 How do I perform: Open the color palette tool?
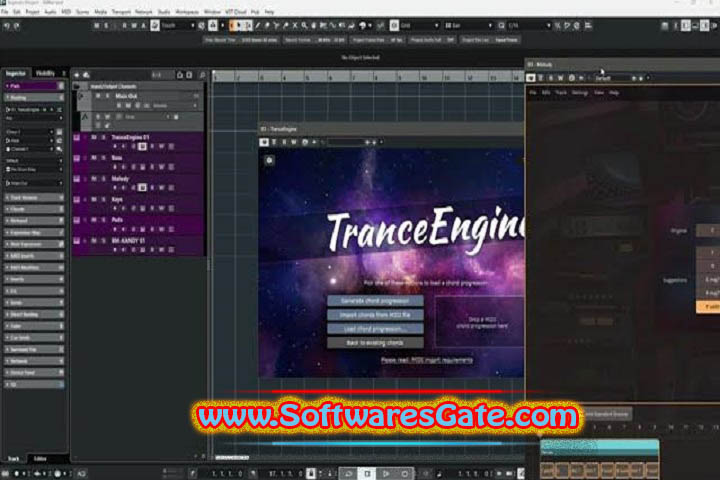pos(363,26)
